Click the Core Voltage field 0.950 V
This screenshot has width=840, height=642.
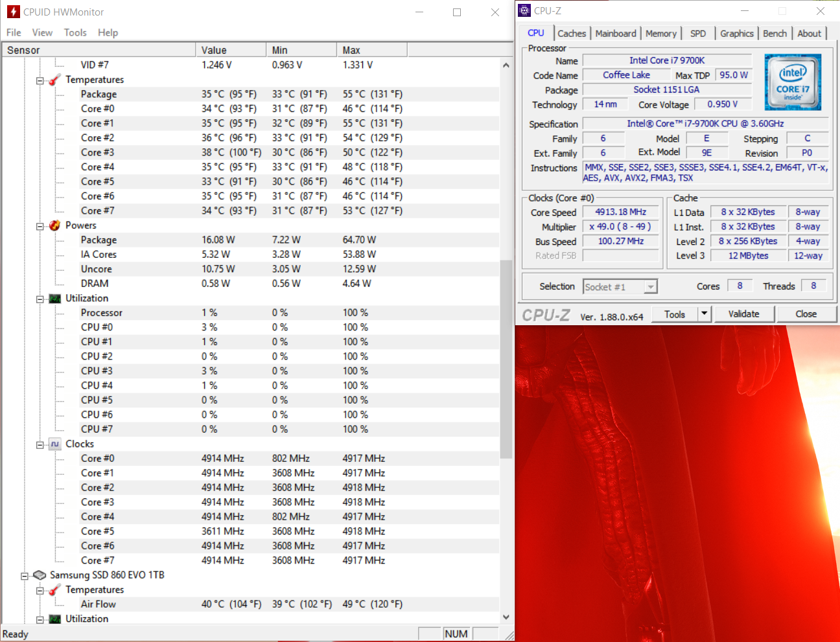click(722, 104)
